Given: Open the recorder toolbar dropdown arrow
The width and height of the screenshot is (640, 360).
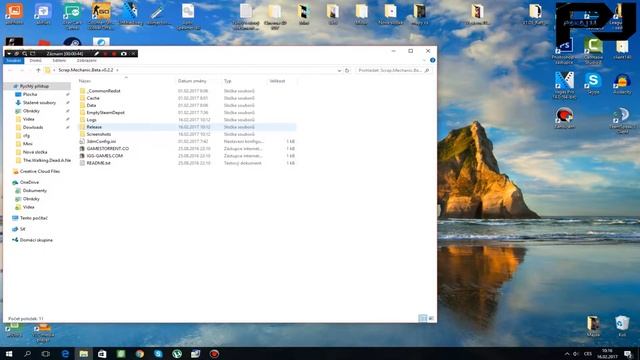Looking at the screenshot, I should pos(9,53).
